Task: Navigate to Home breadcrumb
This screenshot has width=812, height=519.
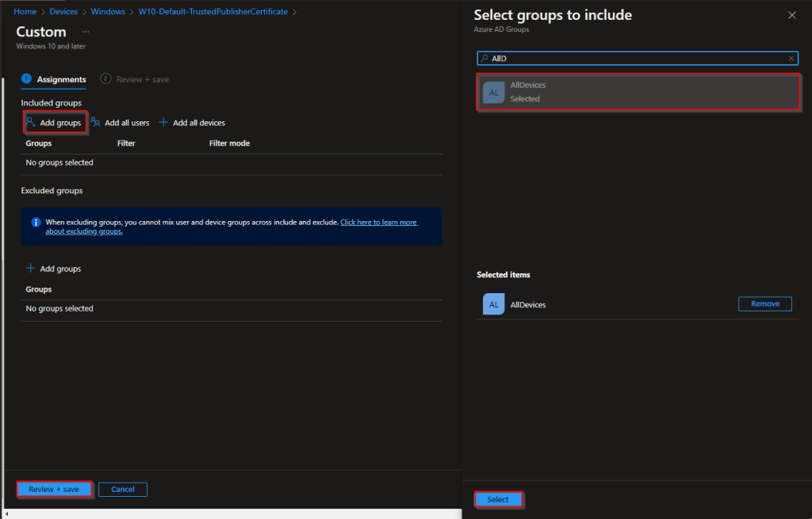Action: [x=25, y=12]
